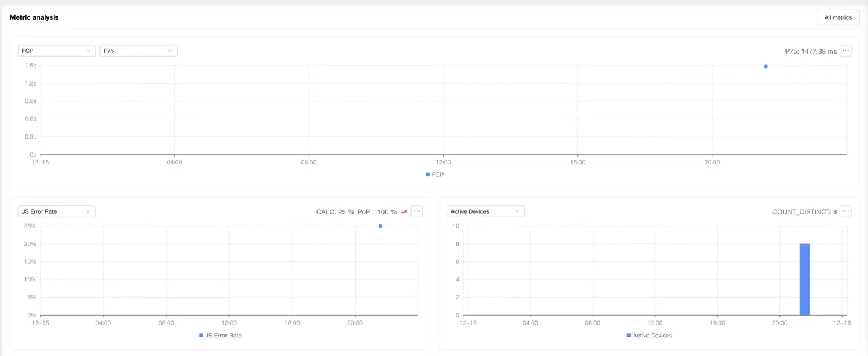The height and width of the screenshot is (356, 868).
Task: Click the Metric analysis heading
Action: pos(34,17)
